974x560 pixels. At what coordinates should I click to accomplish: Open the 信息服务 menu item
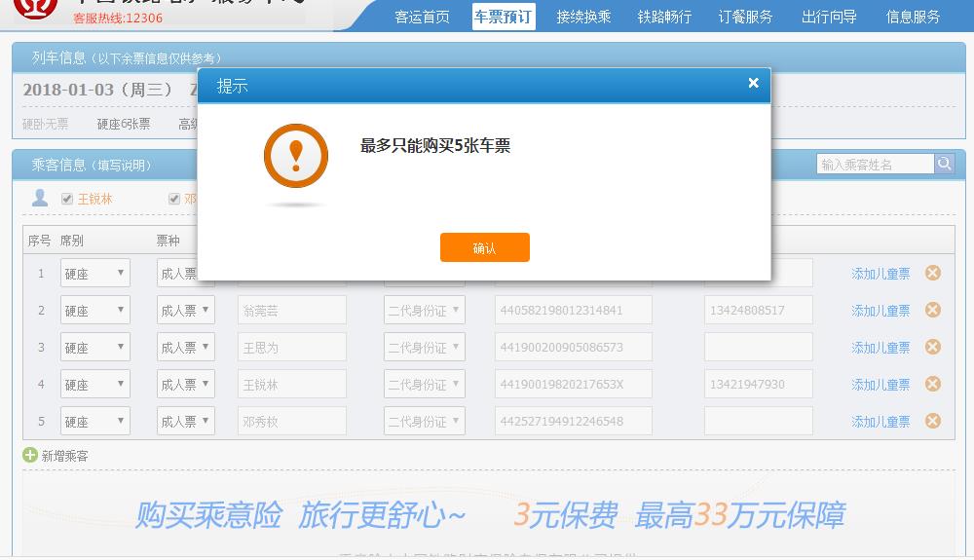(914, 17)
